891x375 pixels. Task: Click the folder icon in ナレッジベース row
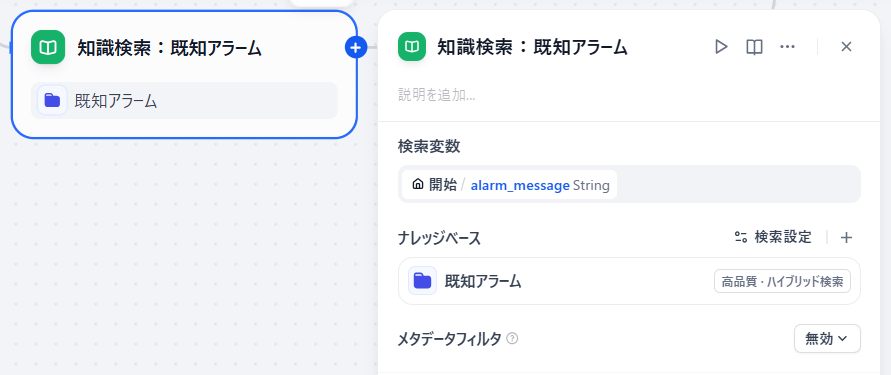pos(422,281)
